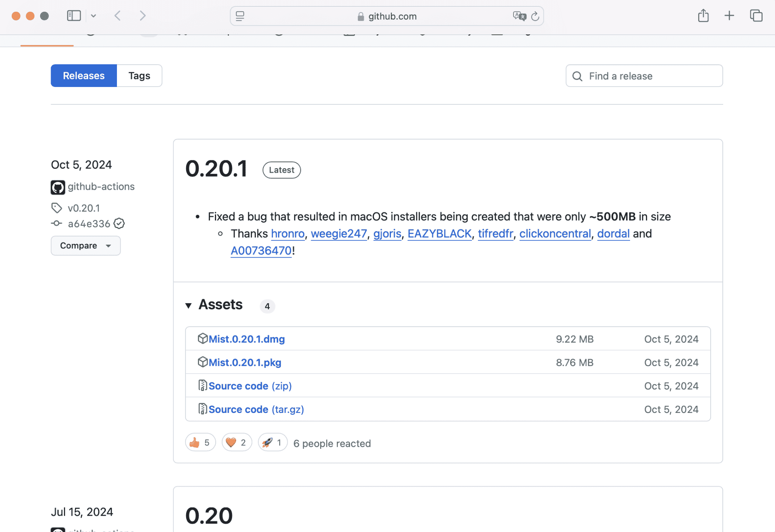
Task: Open the 0.20 release title
Action: (209, 516)
